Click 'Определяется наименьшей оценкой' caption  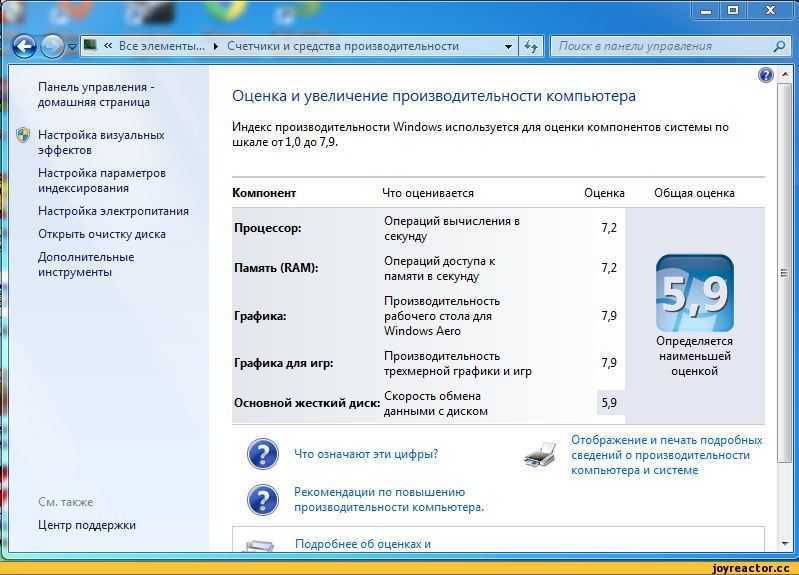(695, 356)
